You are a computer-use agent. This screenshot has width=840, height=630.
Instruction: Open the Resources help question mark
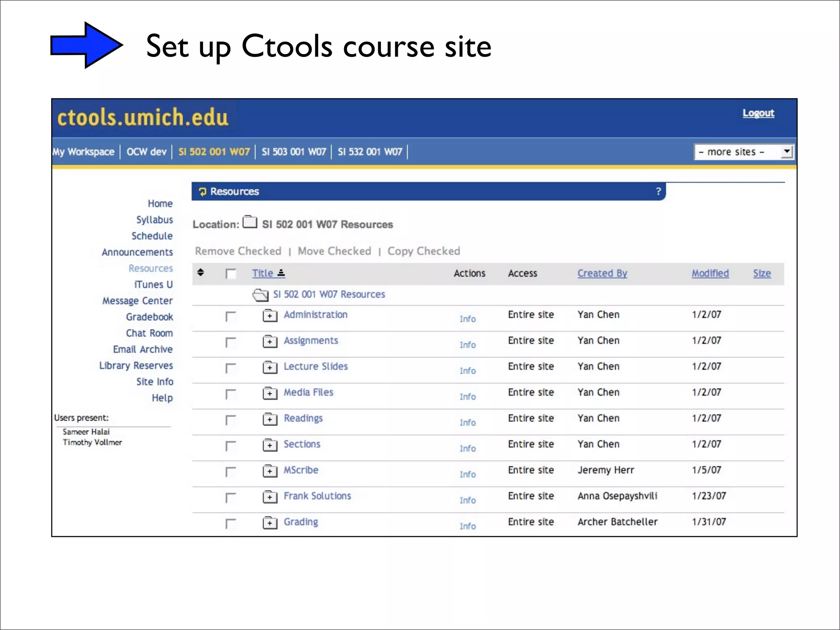point(658,191)
